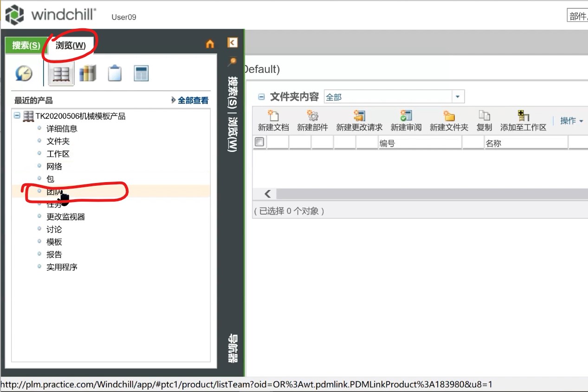Click the Windchill logo
Viewport: 588px width, 392px height.
(x=50, y=15)
